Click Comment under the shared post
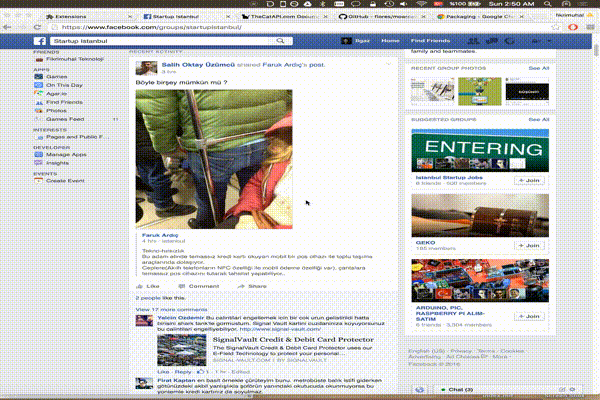Viewport: 600px width, 400px height. pyautogui.click(x=199, y=286)
